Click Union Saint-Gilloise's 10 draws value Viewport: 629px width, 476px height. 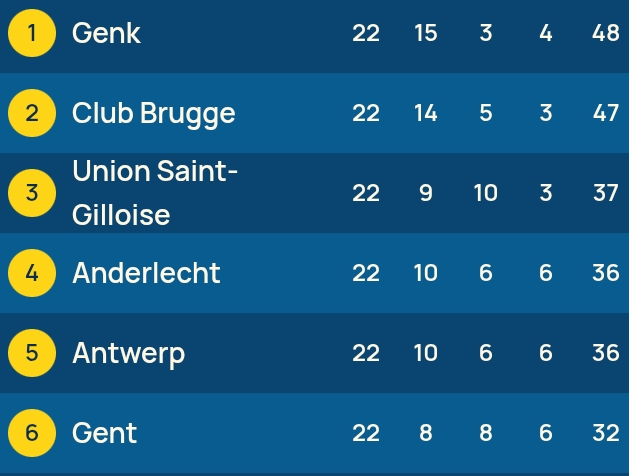[x=486, y=193]
